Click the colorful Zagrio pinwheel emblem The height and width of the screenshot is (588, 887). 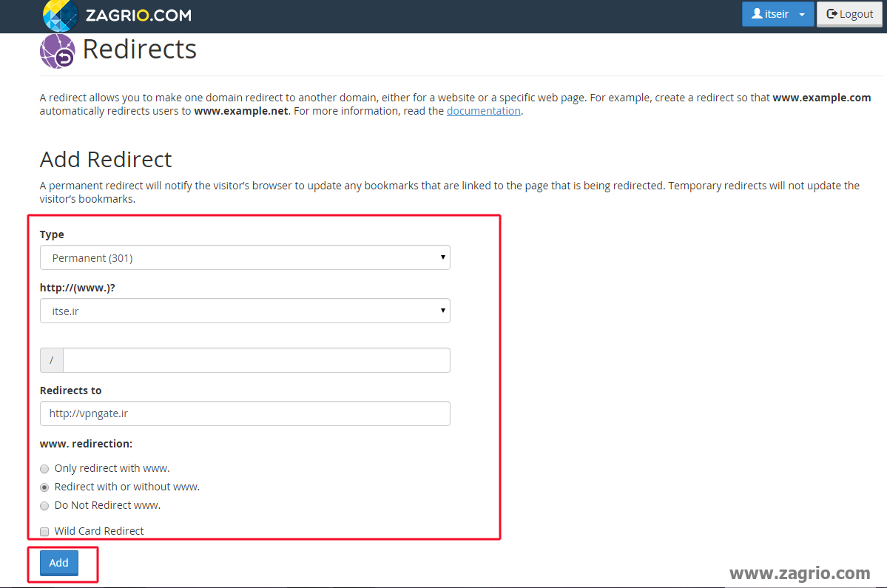pyautogui.click(x=59, y=15)
